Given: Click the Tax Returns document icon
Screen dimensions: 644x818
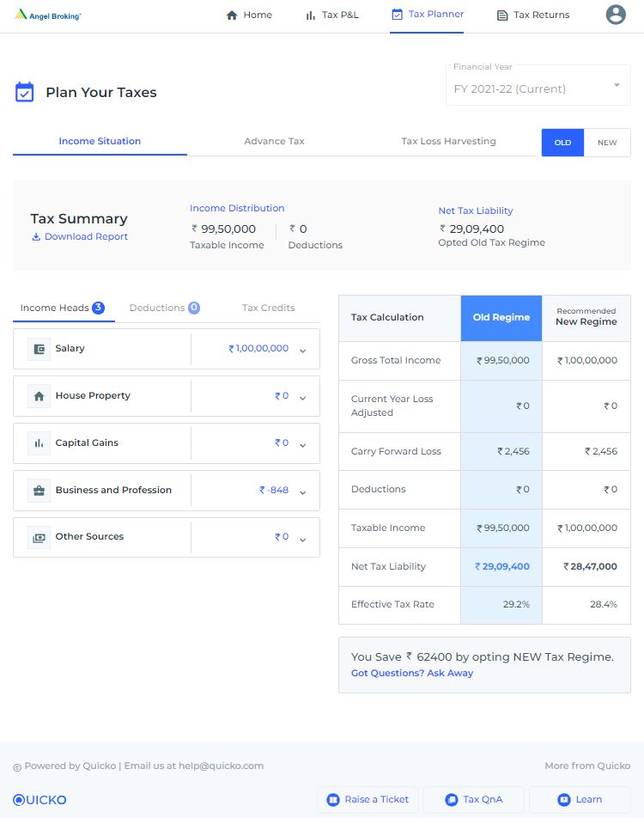Looking at the screenshot, I should pyautogui.click(x=502, y=15).
